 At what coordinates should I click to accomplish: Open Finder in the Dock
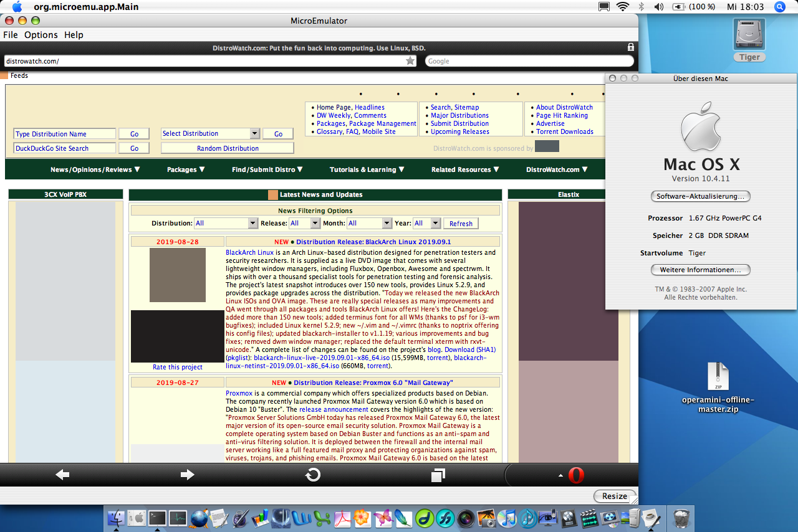click(117, 518)
